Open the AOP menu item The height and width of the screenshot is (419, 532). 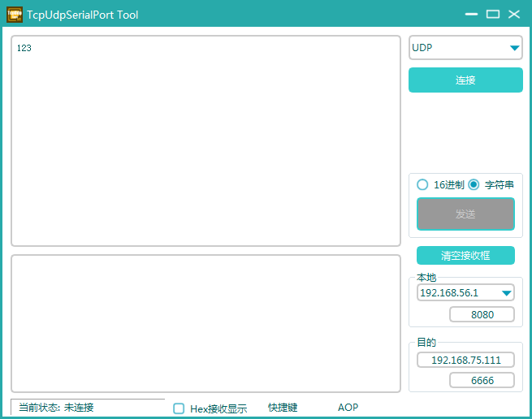[348, 408]
